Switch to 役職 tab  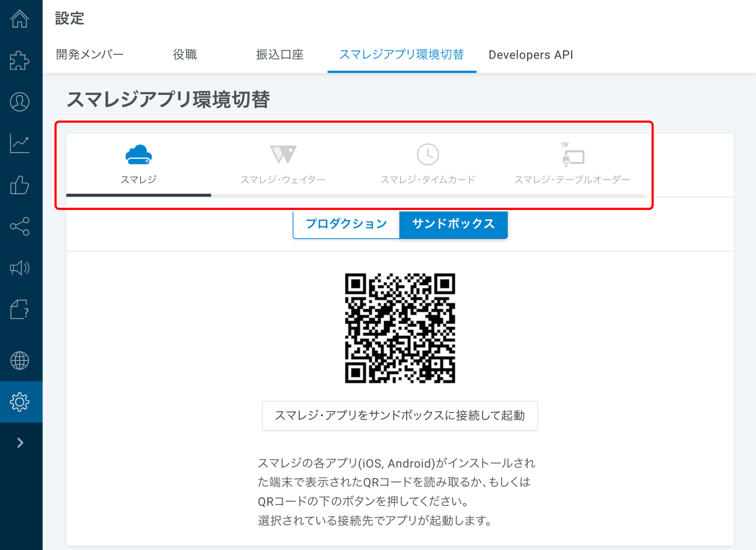tap(185, 55)
